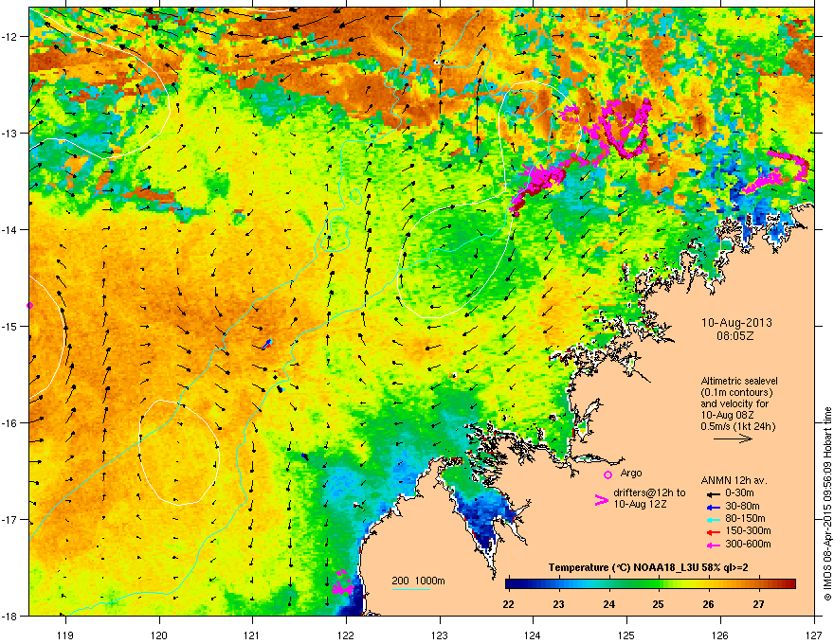This screenshot has height=644, width=834.
Task: Click the 27 colorbar tick value
Action: 758,604
